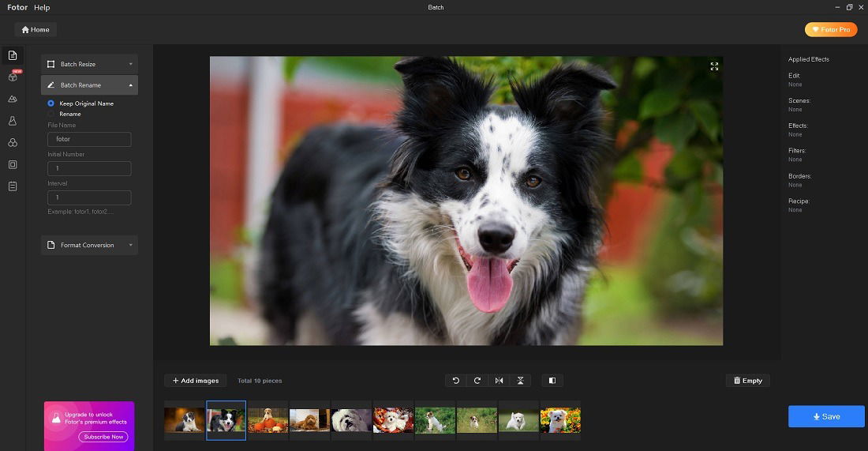Open the Help menu
The height and width of the screenshot is (451, 868).
tap(42, 7)
